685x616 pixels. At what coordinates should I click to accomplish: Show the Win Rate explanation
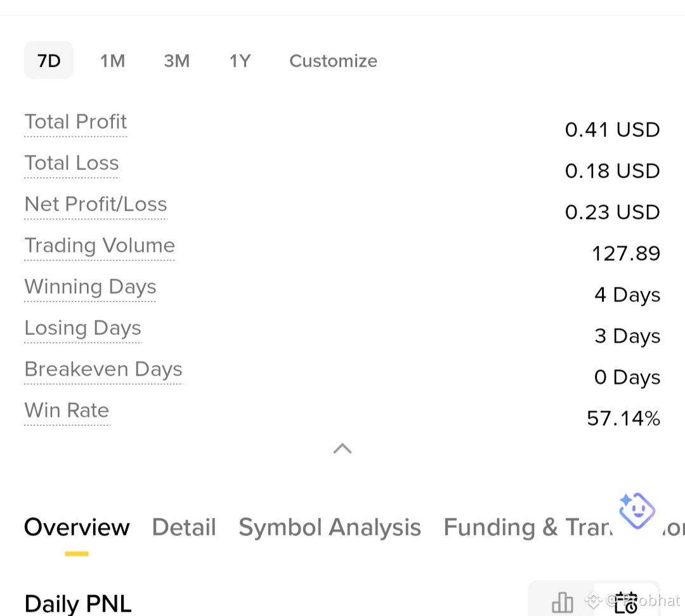click(67, 410)
